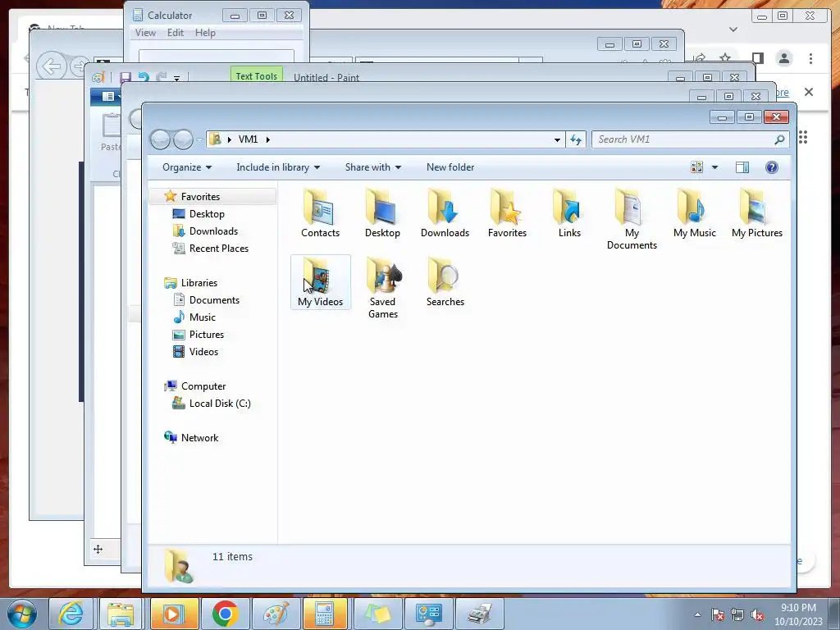Select Documents library in navigation pane
The width and height of the screenshot is (840, 630).
(x=214, y=300)
